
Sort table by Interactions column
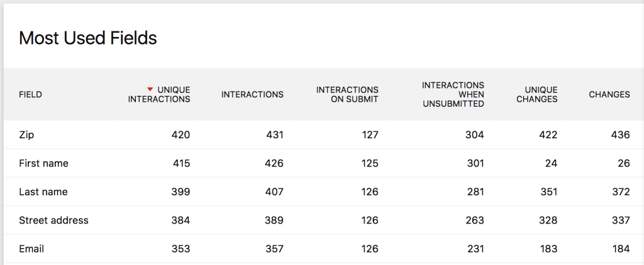click(252, 95)
